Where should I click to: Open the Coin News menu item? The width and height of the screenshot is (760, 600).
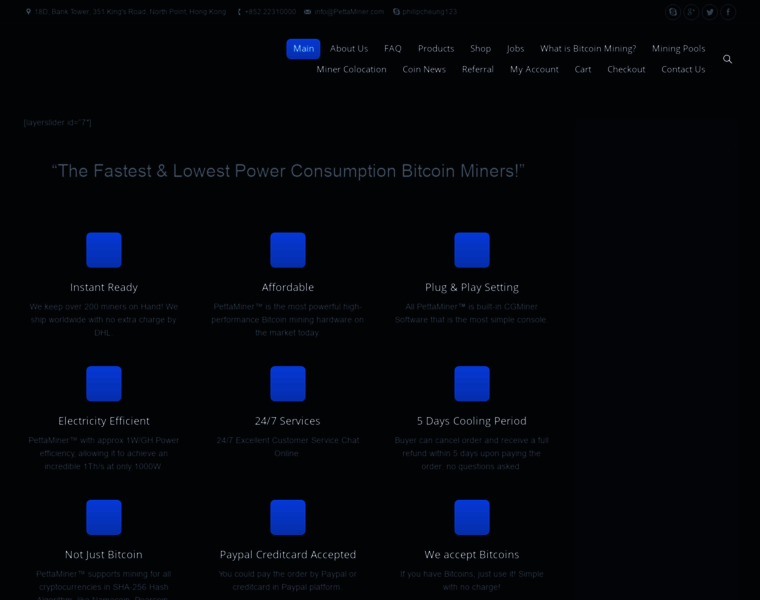point(424,70)
